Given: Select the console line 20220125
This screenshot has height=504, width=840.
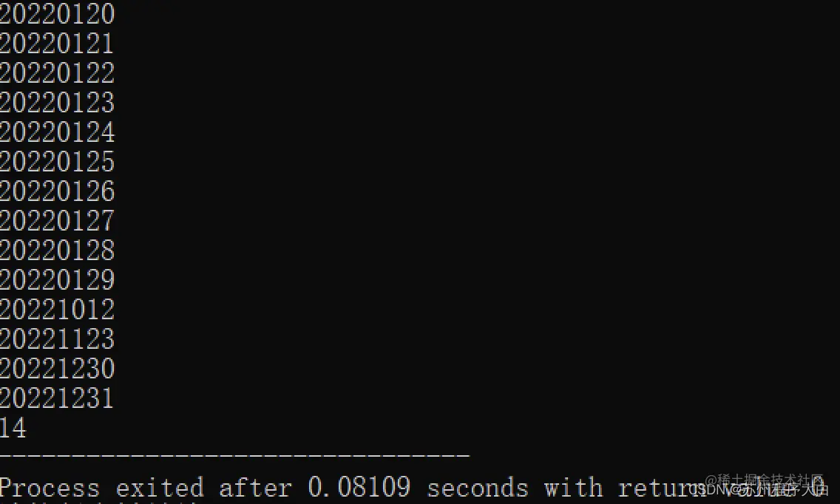Looking at the screenshot, I should tap(57, 162).
